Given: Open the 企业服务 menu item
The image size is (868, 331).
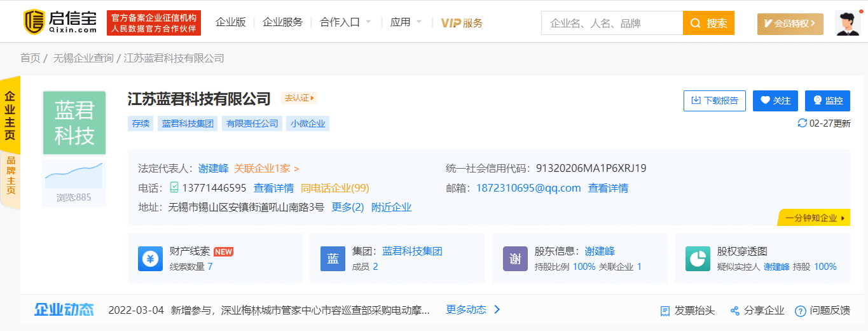Looking at the screenshot, I should (282, 22).
